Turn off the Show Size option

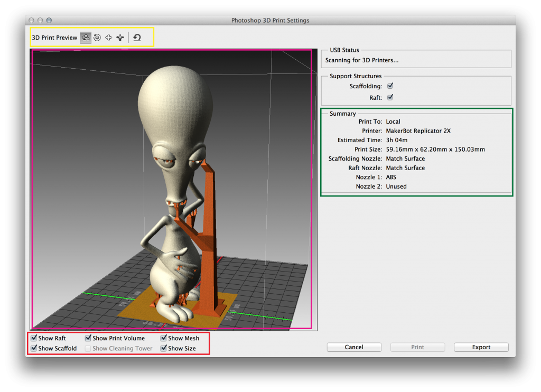(x=164, y=348)
